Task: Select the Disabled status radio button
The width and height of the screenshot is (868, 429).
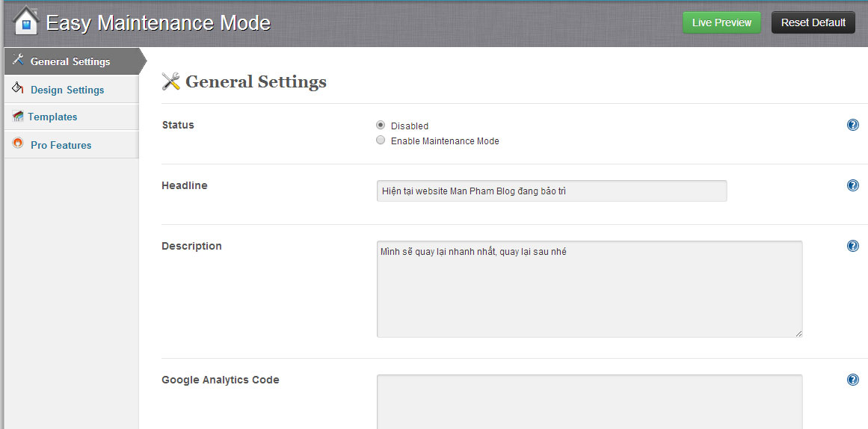Action: [381, 125]
